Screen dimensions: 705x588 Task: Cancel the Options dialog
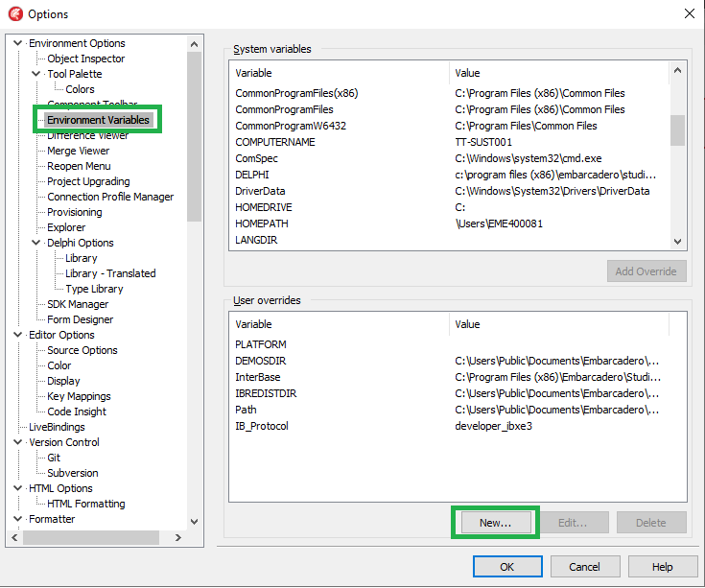point(585,567)
